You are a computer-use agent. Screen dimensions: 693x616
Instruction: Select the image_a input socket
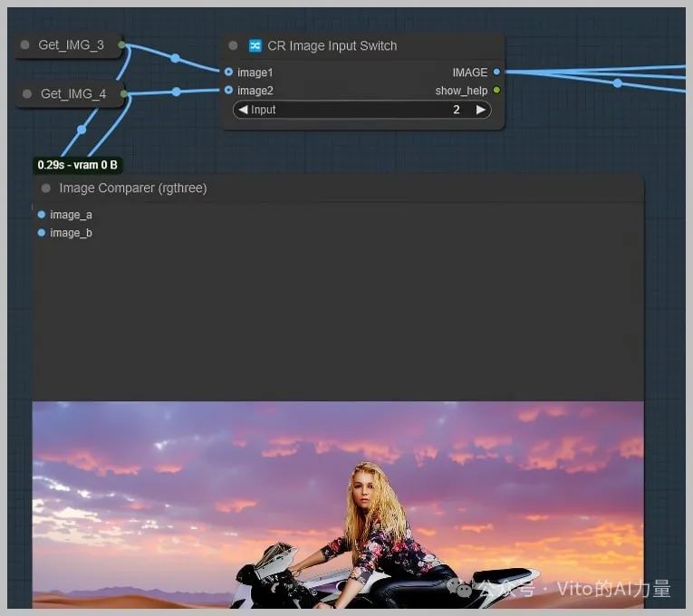42,215
